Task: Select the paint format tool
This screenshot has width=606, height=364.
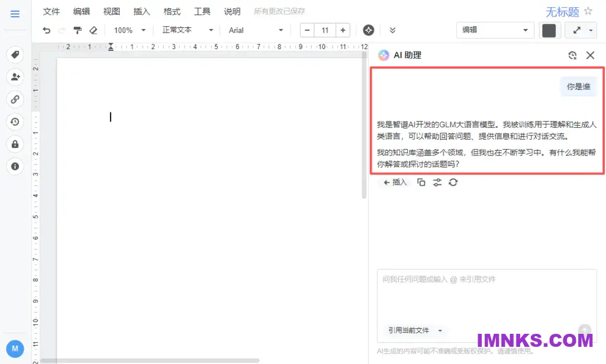Action: (x=78, y=30)
